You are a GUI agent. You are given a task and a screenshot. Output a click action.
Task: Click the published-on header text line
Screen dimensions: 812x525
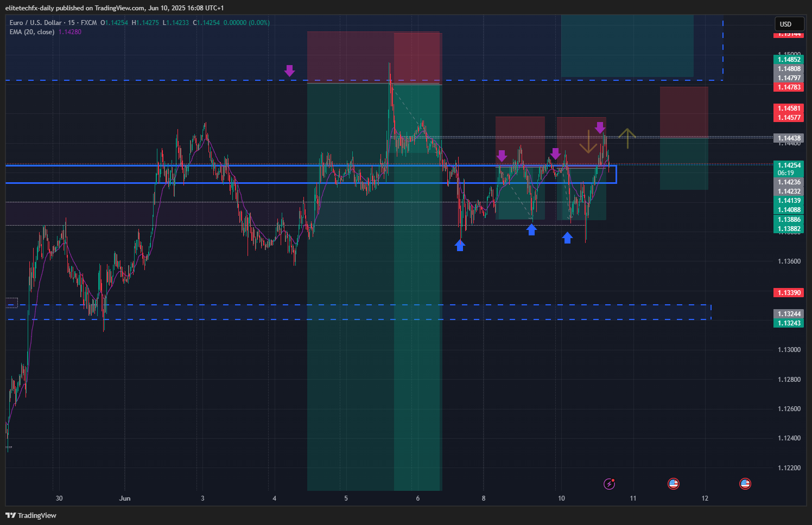click(x=115, y=8)
